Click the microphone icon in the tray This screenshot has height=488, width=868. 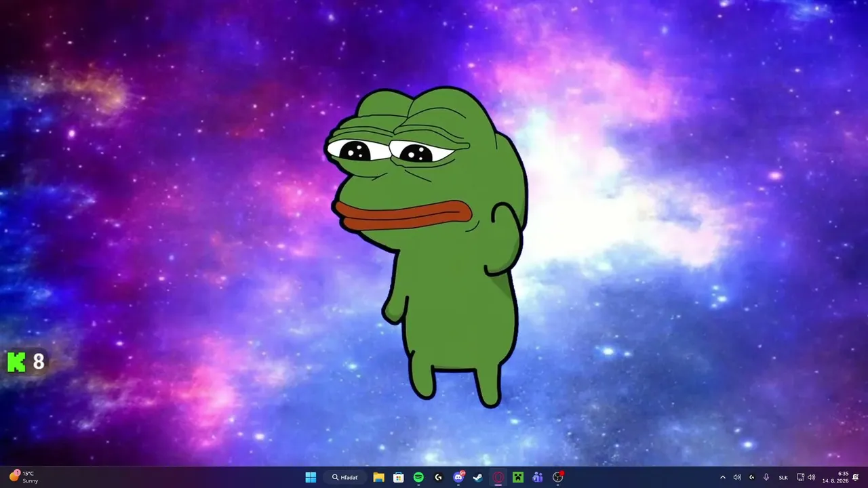766,477
